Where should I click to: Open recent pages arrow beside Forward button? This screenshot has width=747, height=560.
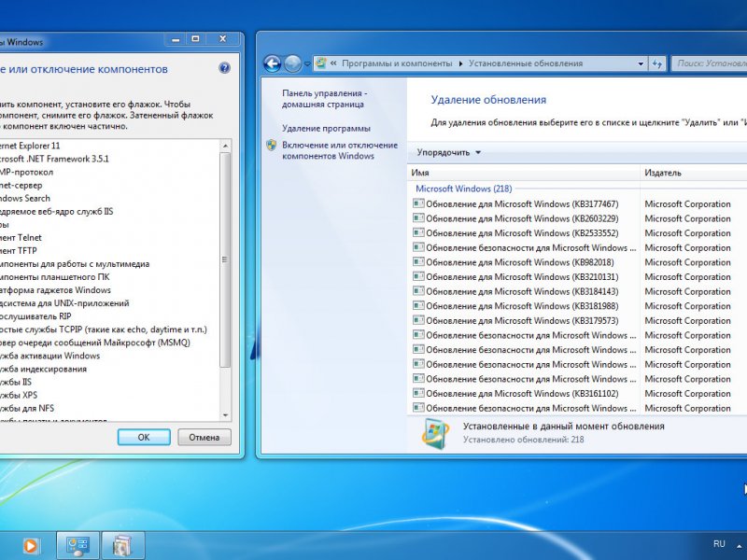point(307,63)
